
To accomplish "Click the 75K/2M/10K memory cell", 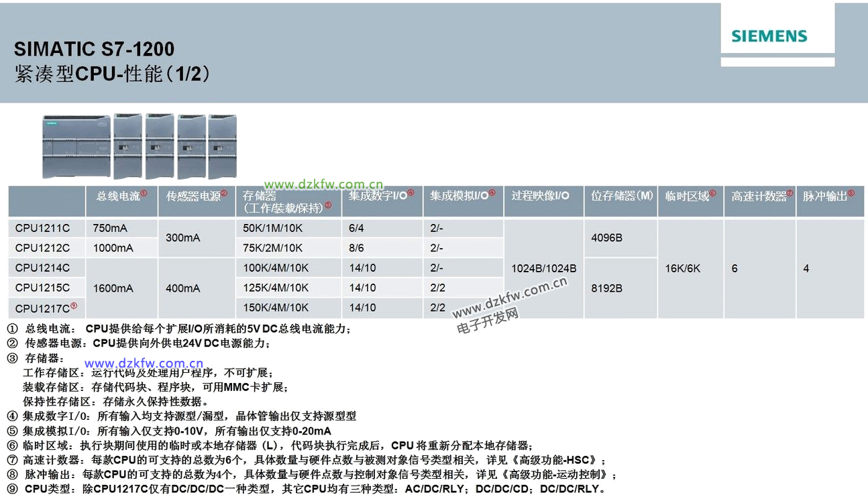I will tap(288, 248).
